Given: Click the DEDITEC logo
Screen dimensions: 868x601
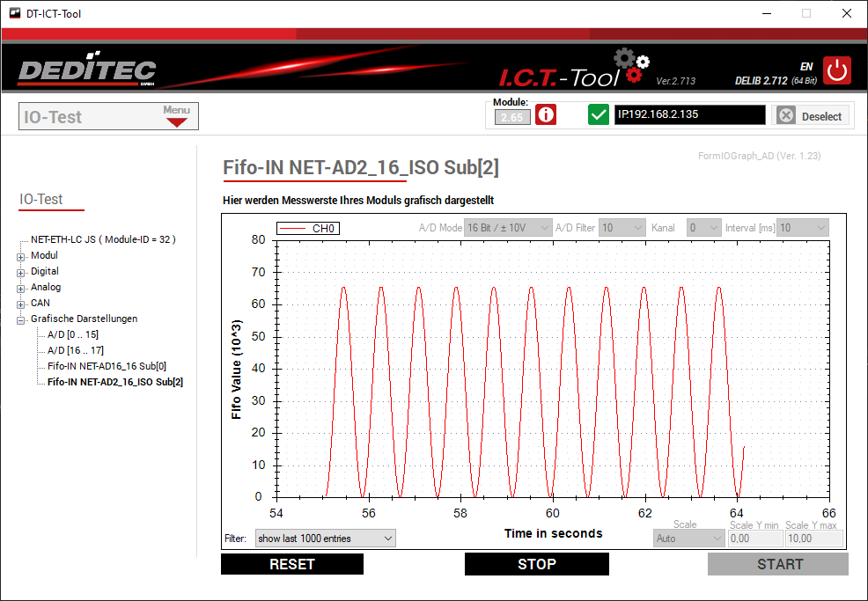Looking at the screenshot, I should coord(87,71).
